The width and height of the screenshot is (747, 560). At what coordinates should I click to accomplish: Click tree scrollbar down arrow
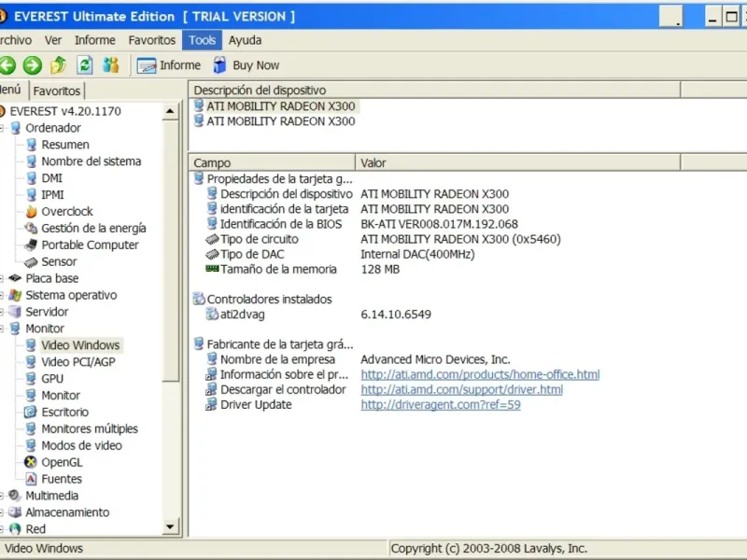click(x=170, y=526)
